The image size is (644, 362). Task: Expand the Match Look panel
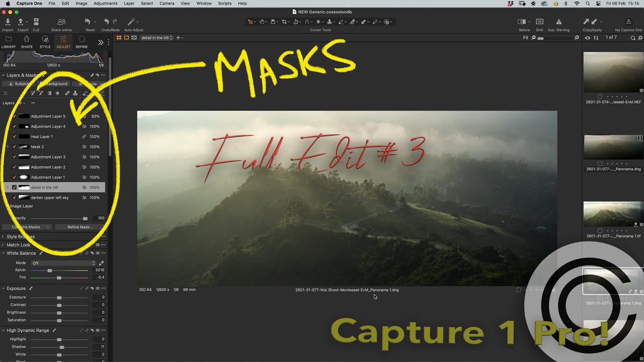(x=3, y=245)
